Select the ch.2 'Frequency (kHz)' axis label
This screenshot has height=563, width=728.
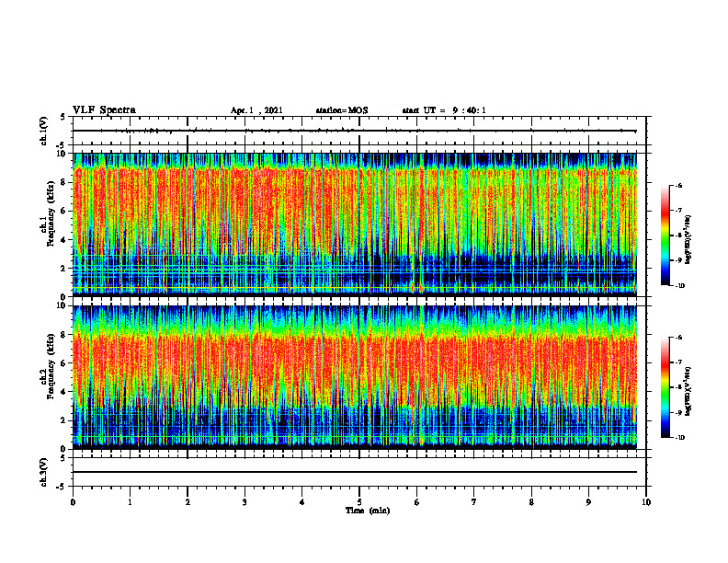[x=51, y=366]
